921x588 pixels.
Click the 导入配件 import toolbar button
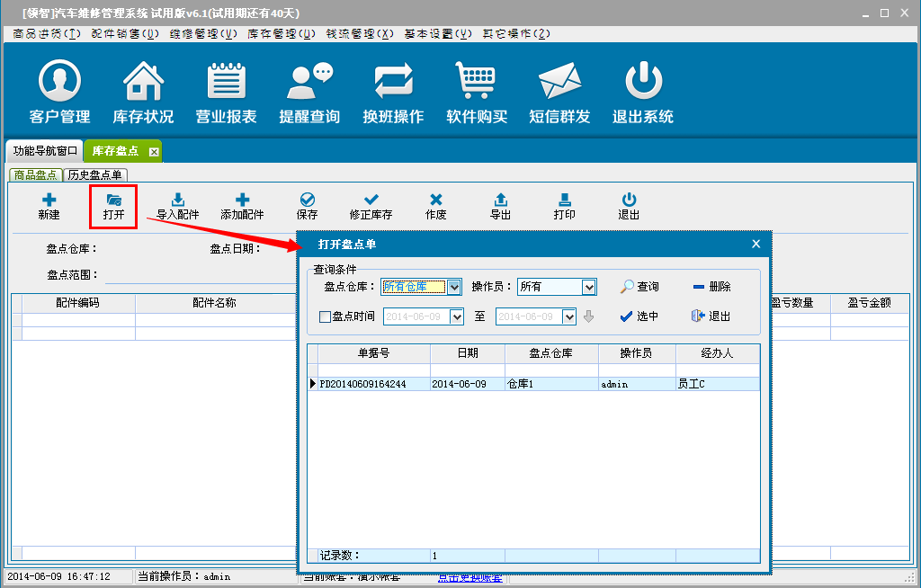click(178, 206)
